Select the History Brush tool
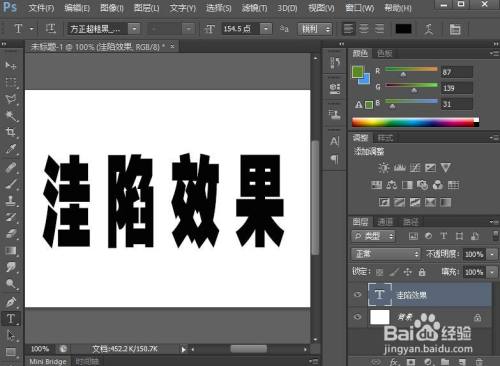The height and width of the screenshot is (366, 500). [11, 217]
